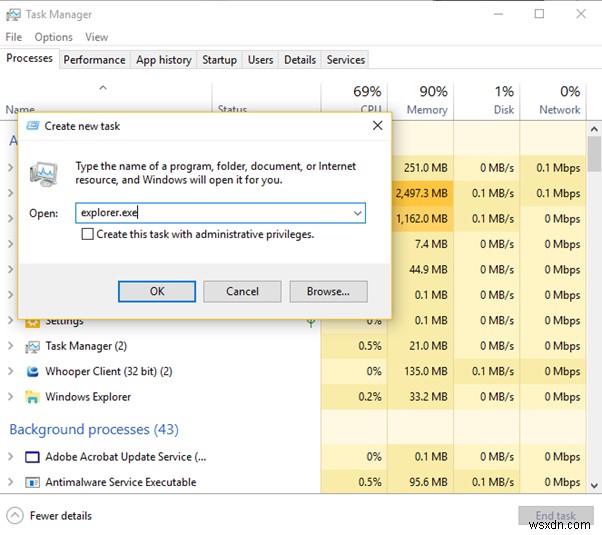The image size is (602, 535).
Task: Switch to the Users tab
Action: [x=261, y=60]
